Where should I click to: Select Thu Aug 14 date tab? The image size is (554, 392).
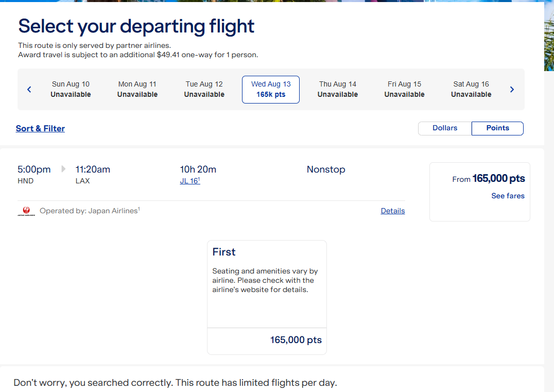point(338,90)
